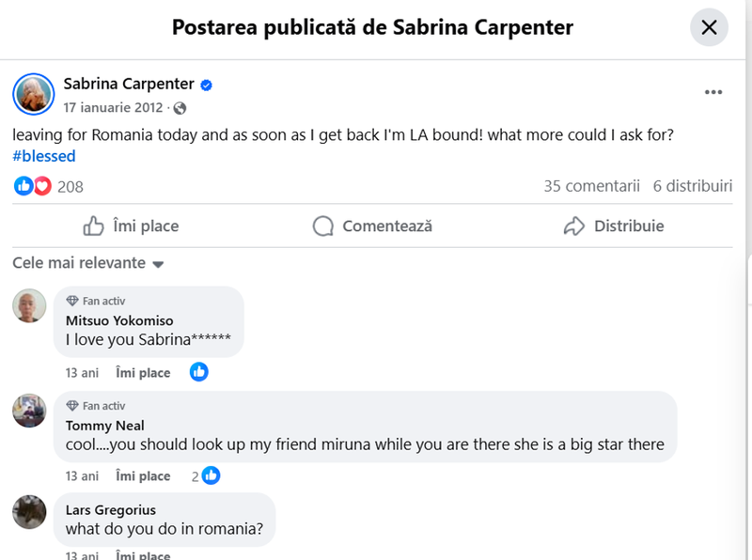Open the 35 comentarii link
Viewport: 752px width, 560px height.
591,186
